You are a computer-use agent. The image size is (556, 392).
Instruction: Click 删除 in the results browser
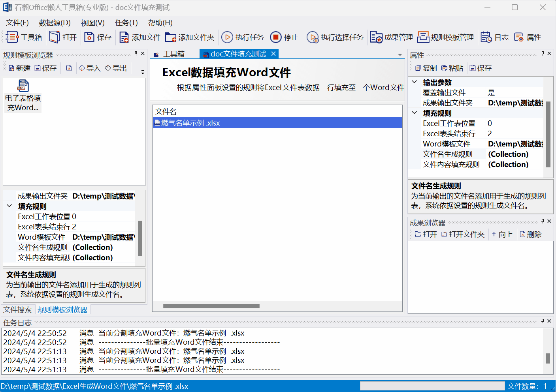point(530,234)
